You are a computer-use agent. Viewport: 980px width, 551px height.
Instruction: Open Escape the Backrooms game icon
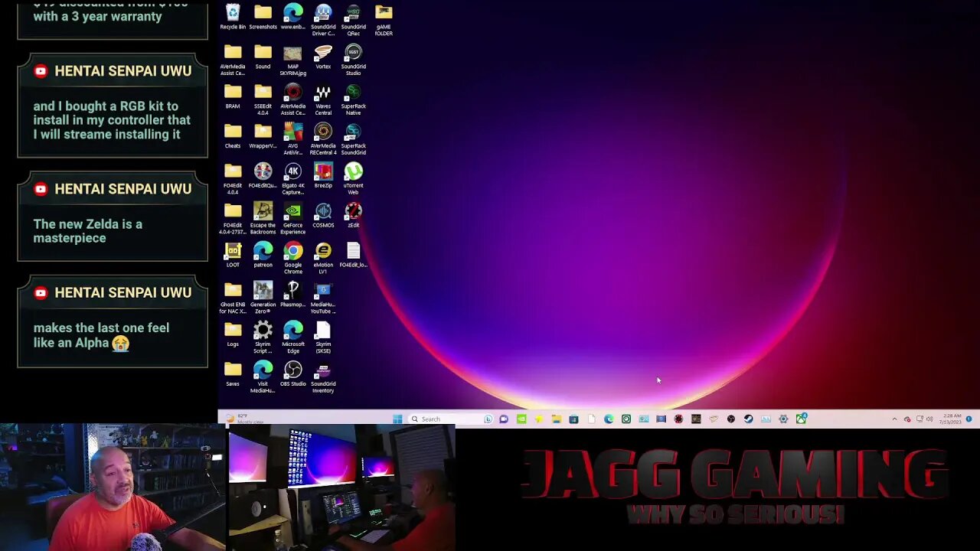(263, 219)
